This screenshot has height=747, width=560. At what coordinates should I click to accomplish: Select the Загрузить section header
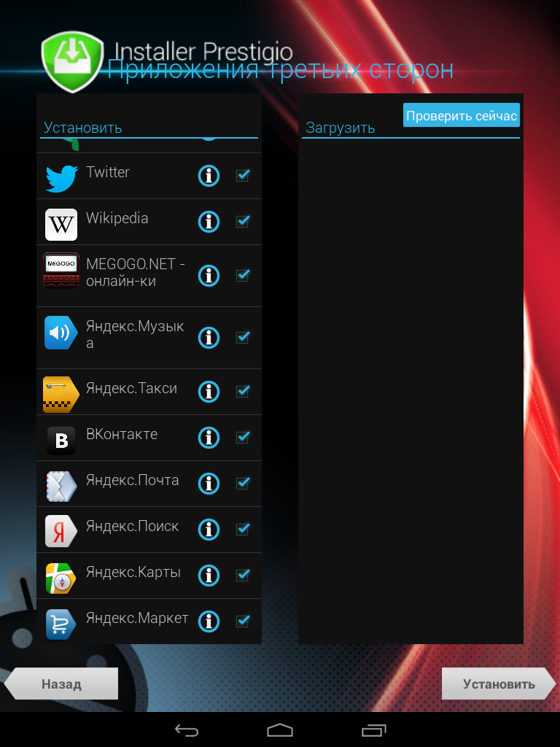click(340, 128)
